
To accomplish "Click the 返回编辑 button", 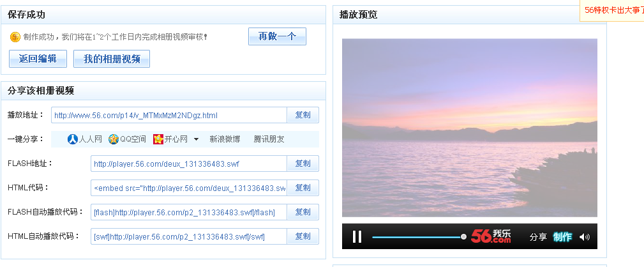I will tap(38, 59).
